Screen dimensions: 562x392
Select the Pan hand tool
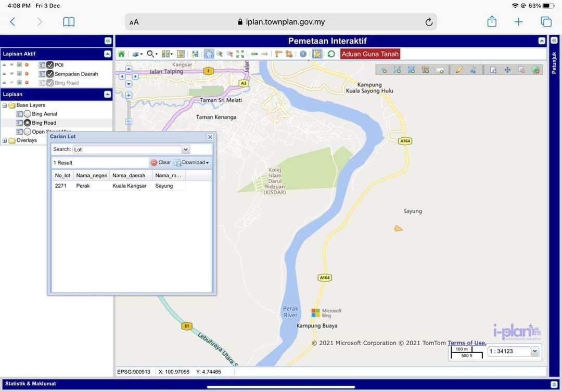click(x=209, y=54)
